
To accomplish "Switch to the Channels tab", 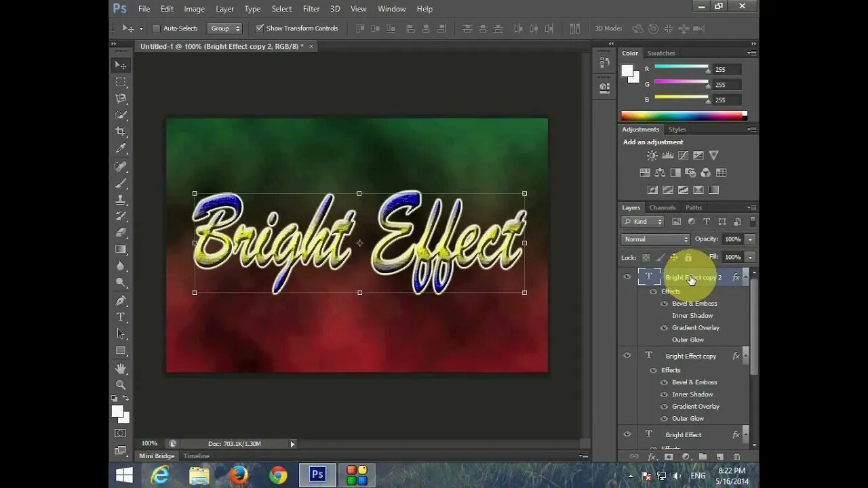I will click(663, 207).
